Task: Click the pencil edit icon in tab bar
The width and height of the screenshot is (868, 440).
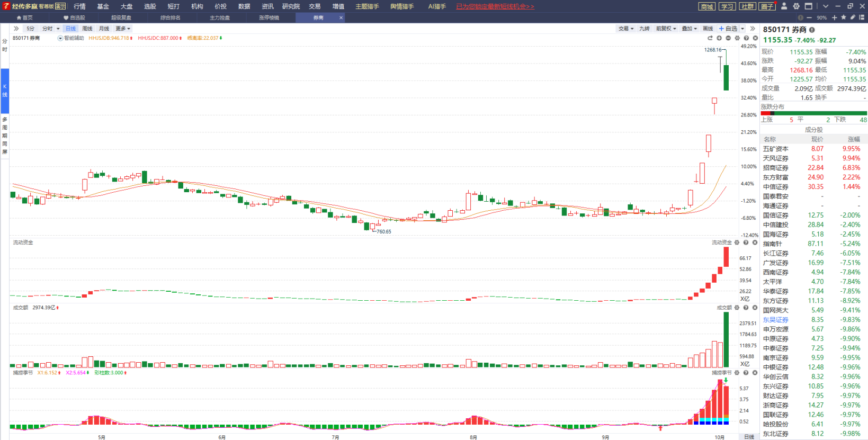Action: click(853, 17)
